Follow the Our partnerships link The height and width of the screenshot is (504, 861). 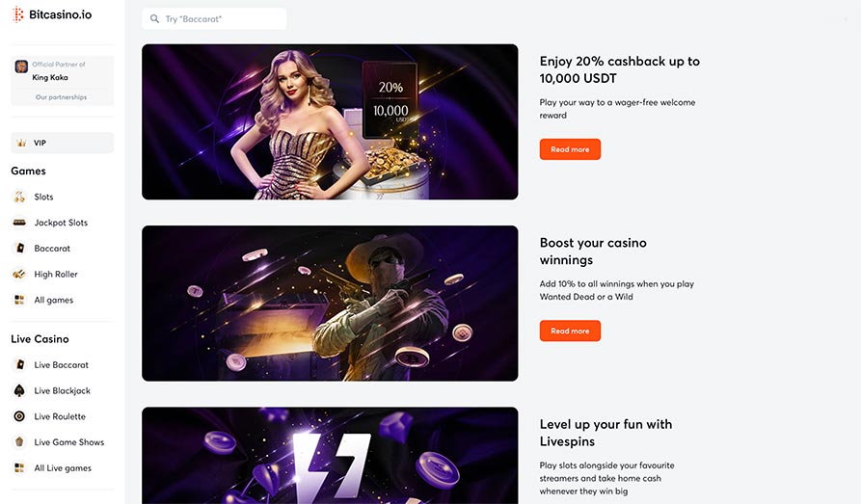pos(61,97)
